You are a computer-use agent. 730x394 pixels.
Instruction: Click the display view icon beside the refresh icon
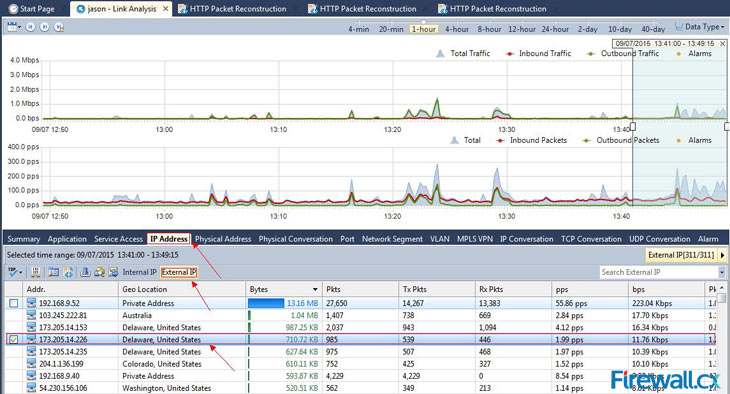tap(54, 272)
